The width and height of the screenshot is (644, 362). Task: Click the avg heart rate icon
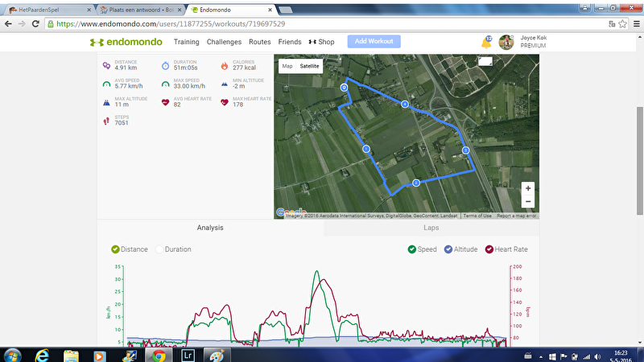[x=165, y=102]
